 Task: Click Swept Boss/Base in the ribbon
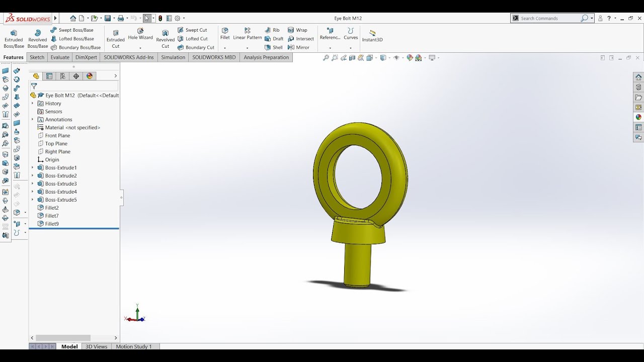[72, 30]
